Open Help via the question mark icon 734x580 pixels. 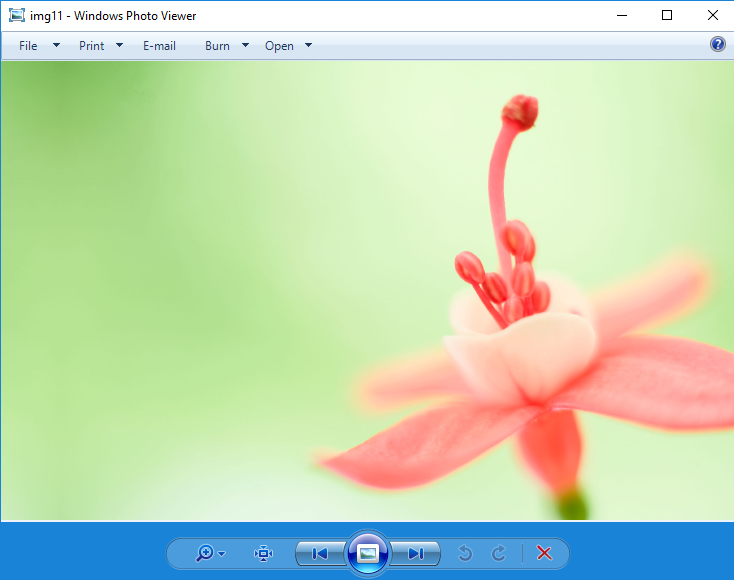click(x=717, y=44)
